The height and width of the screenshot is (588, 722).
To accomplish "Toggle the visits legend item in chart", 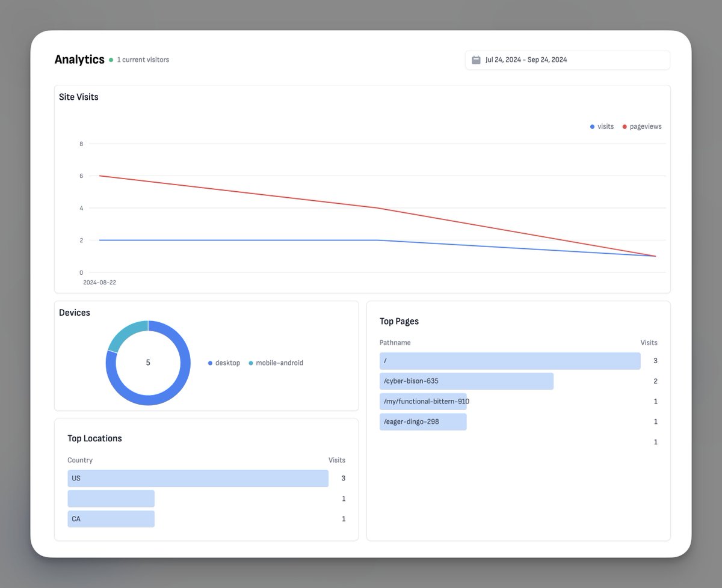I will 602,127.
